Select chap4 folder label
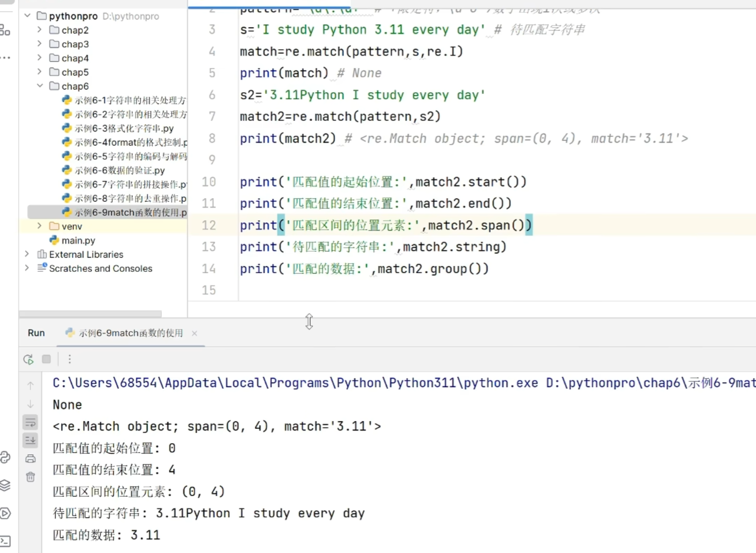 pos(75,58)
